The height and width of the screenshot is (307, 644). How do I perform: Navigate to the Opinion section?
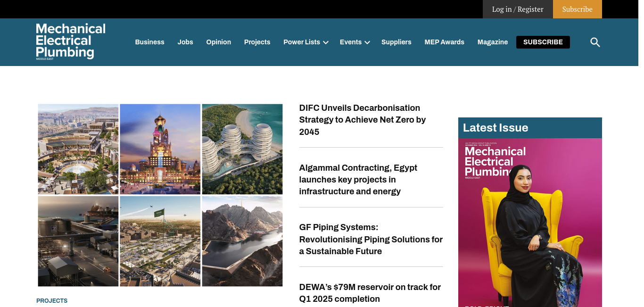coord(218,42)
